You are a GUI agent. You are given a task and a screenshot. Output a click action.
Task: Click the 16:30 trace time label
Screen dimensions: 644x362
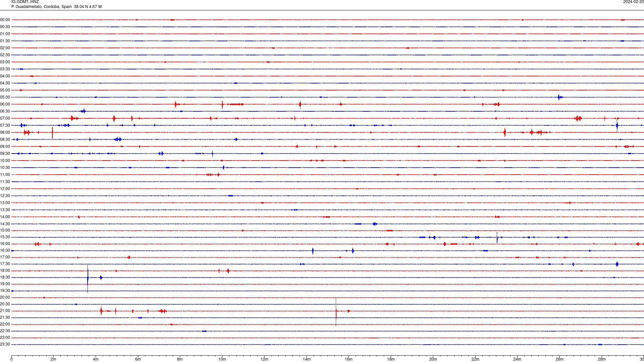tap(5, 250)
